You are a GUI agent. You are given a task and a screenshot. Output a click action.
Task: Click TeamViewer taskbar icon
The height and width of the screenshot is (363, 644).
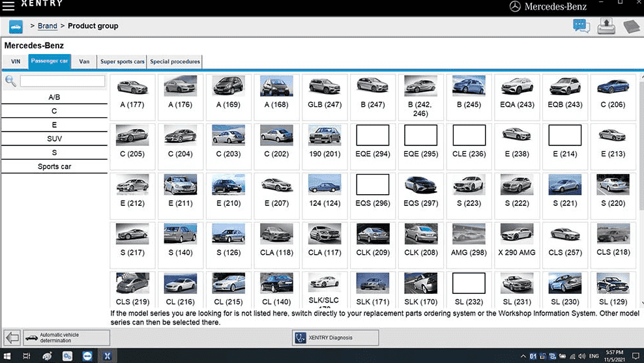pyautogui.click(x=87, y=356)
